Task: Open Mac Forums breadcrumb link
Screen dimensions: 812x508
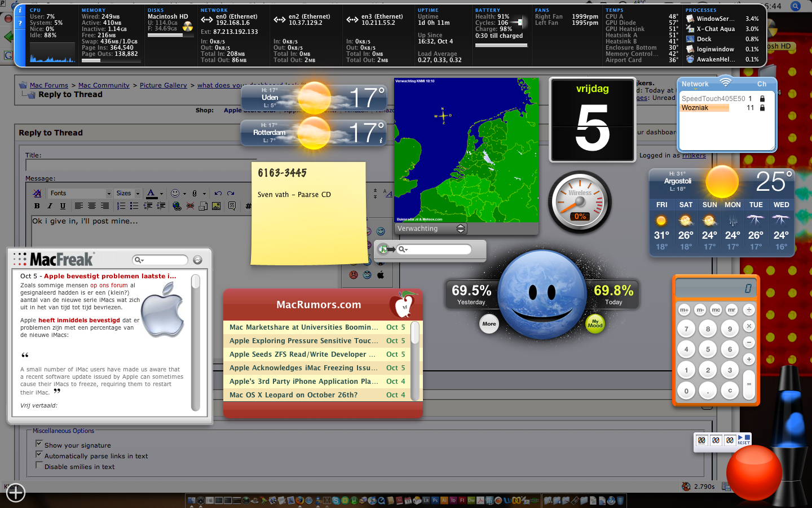Action: (x=49, y=85)
